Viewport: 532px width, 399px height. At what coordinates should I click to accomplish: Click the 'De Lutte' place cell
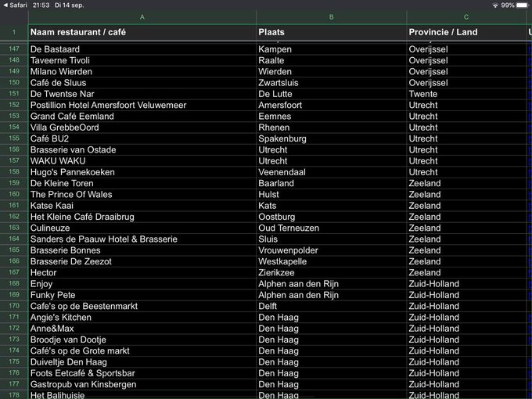(x=331, y=94)
